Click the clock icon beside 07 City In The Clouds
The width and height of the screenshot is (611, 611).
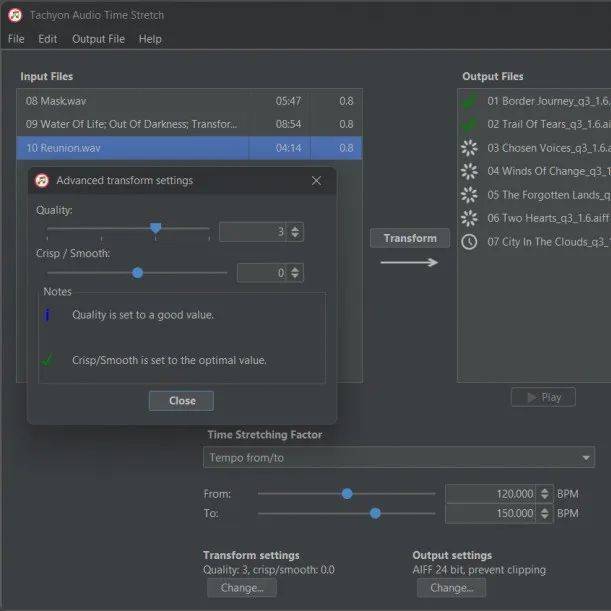468,242
